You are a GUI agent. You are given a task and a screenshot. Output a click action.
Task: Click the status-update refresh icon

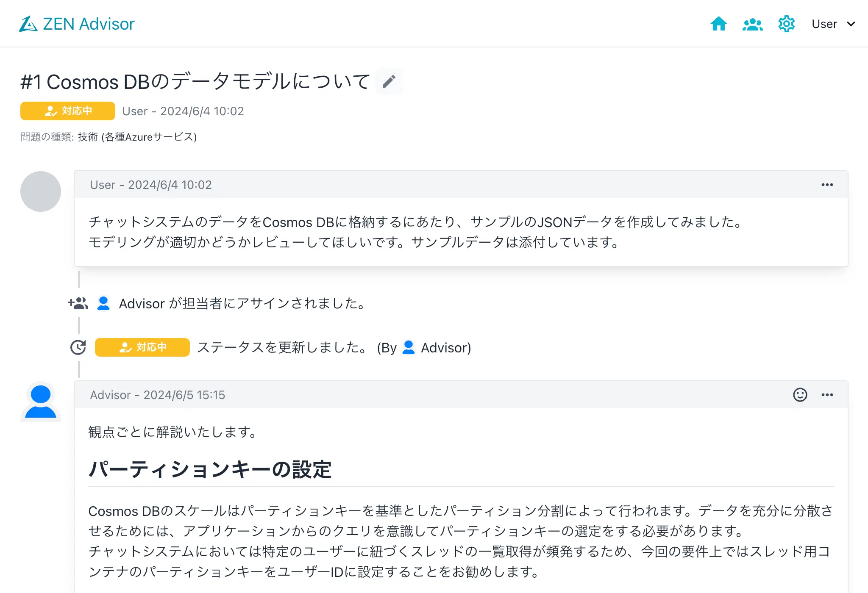78,347
